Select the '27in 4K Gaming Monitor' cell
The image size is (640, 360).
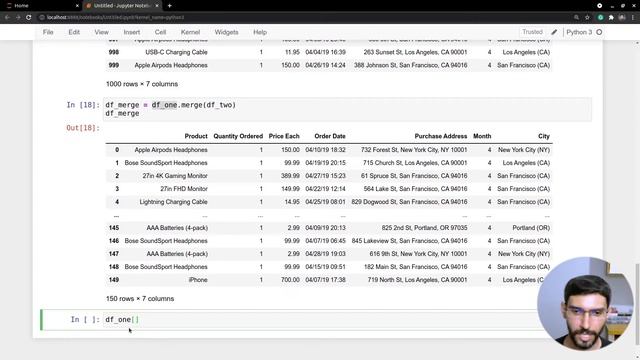click(x=175, y=176)
